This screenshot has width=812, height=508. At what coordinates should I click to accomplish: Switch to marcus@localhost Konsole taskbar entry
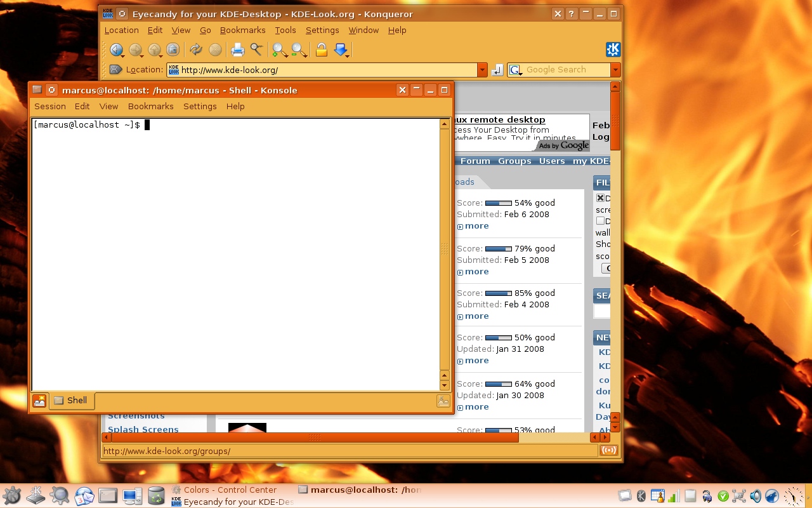360,490
